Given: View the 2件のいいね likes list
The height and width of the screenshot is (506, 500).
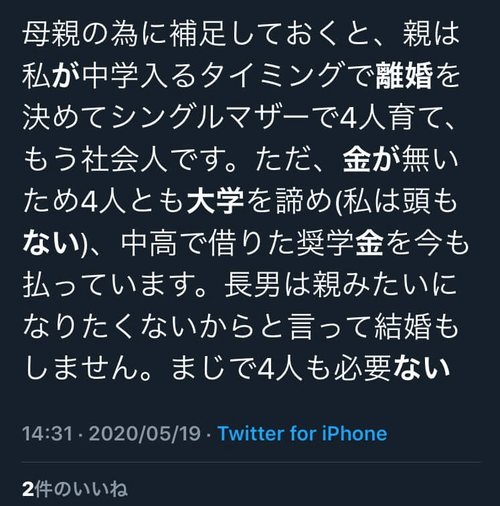Looking at the screenshot, I should 75,489.
